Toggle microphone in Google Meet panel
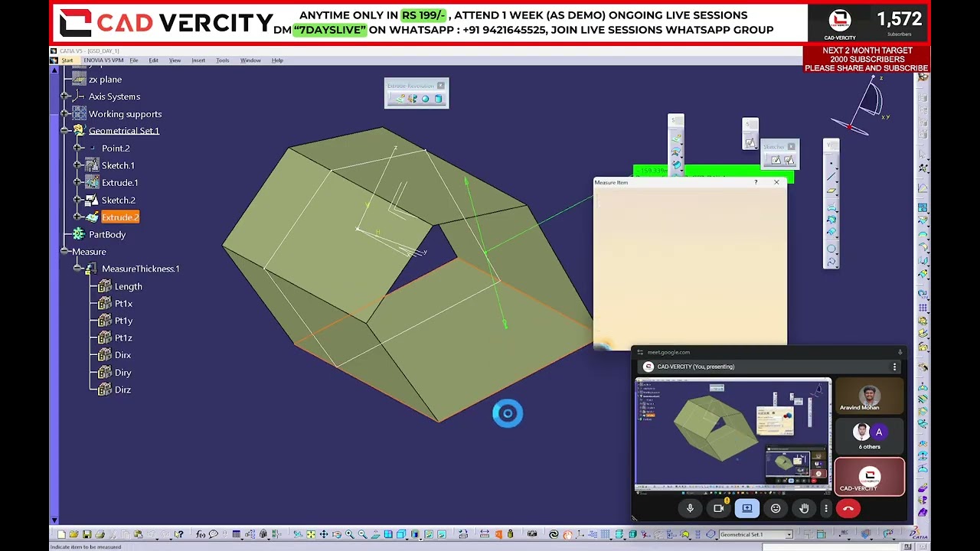 (x=690, y=508)
